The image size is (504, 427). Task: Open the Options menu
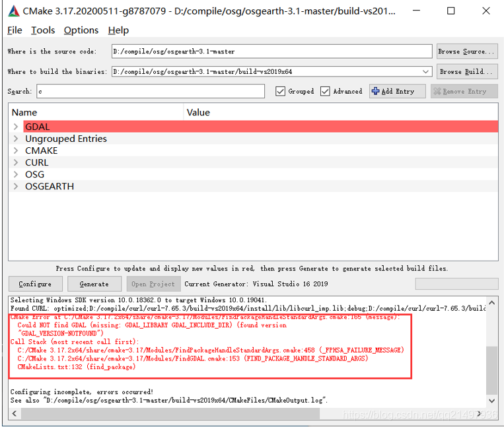(x=81, y=30)
